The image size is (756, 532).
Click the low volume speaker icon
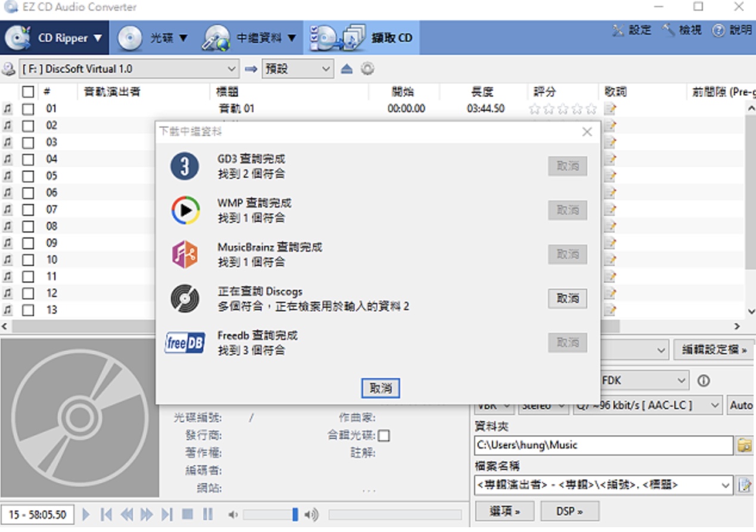233,515
